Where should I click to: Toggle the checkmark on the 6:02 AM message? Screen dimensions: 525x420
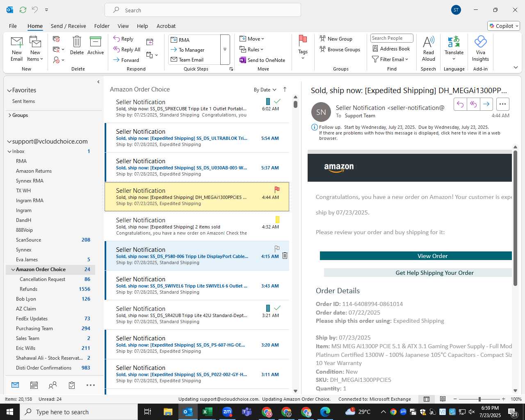277,101
